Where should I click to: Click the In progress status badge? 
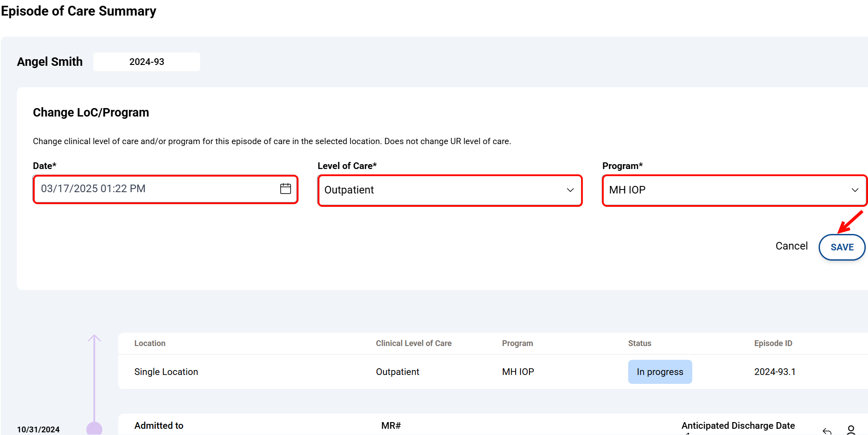659,372
